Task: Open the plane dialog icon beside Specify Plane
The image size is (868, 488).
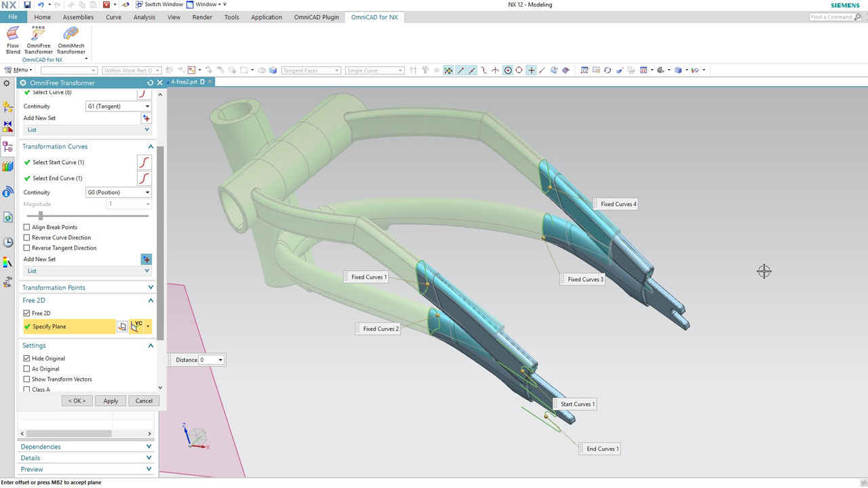Action: [122, 327]
